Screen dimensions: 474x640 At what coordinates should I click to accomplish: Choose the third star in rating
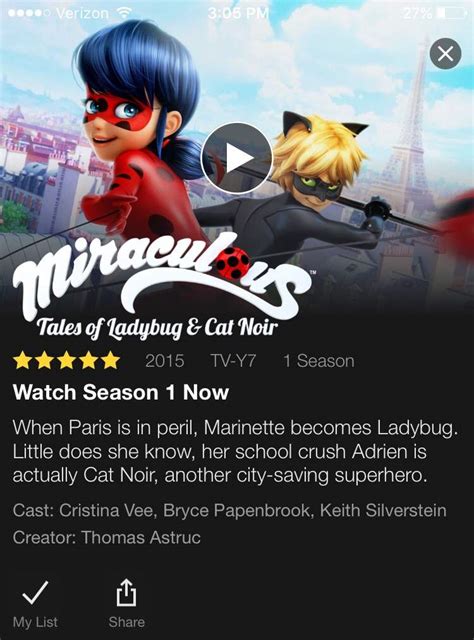[x=66, y=361]
